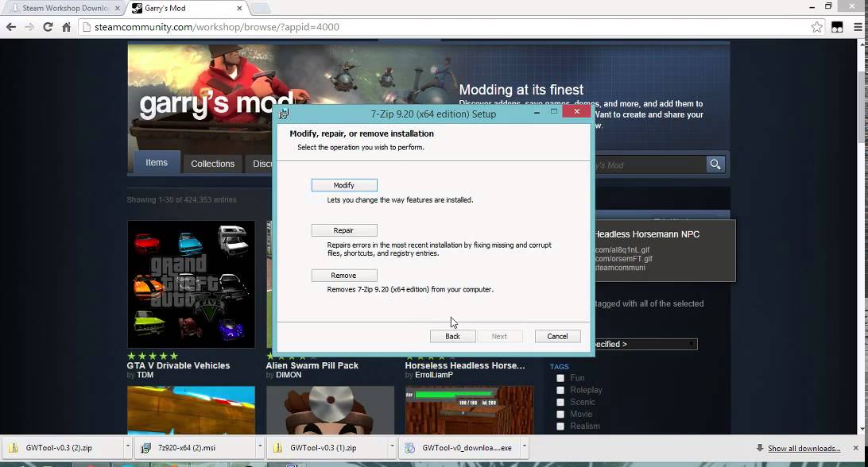Expand options for 7z920-x64 (2).msi download

[260, 446]
